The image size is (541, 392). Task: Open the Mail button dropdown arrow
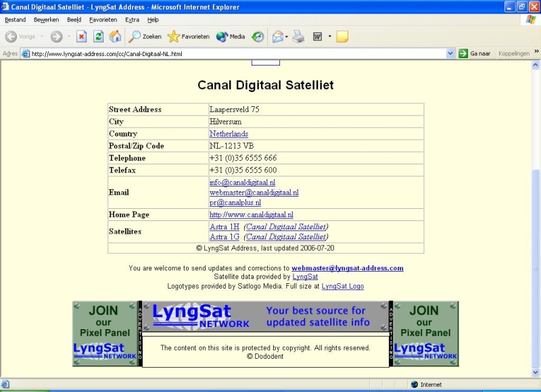click(x=287, y=36)
